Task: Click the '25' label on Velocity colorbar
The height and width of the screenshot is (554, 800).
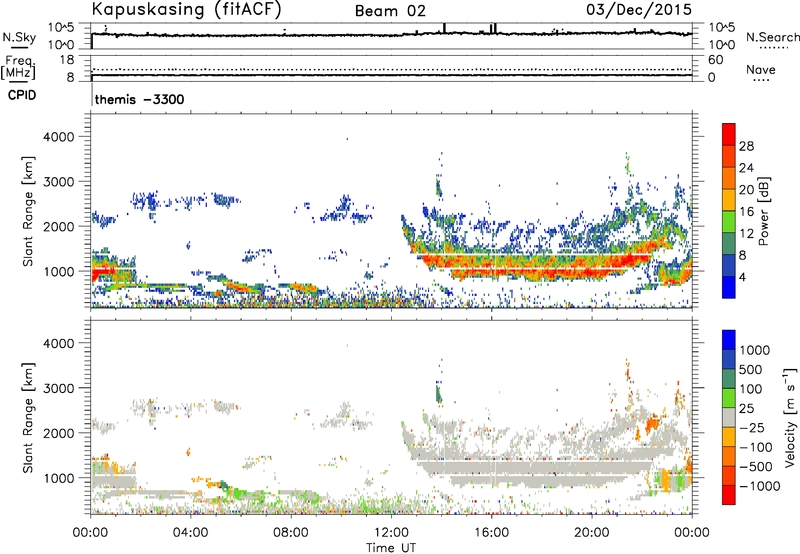Action: point(746,409)
